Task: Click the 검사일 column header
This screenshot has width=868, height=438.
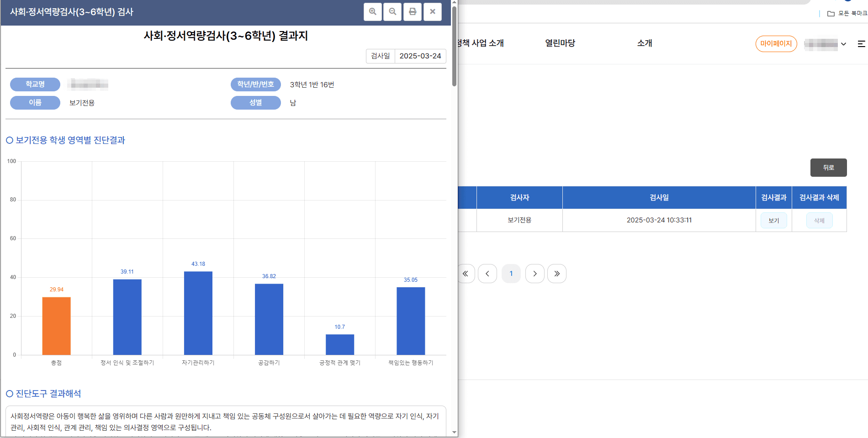Action: point(659,198)
